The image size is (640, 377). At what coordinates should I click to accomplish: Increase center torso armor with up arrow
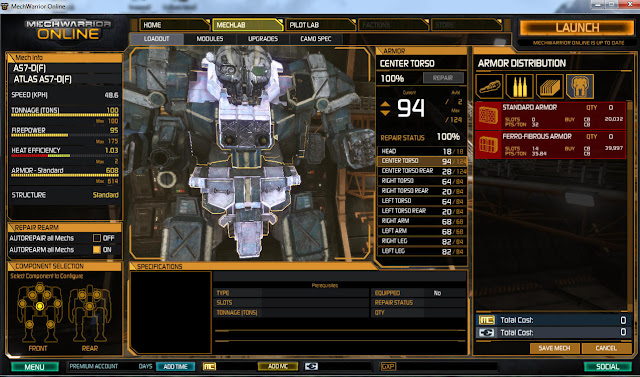tap(385, 105)
